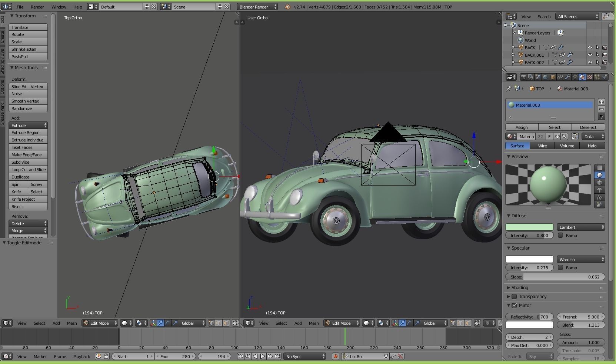This screenshot has height=364, width=616.
Task: Select Material.003 in material slot list
Action: point(550,105)
